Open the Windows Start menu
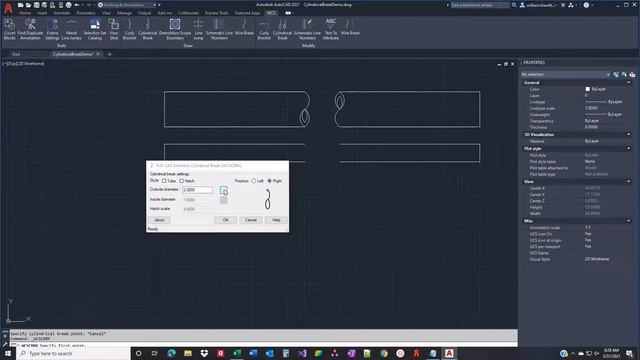Image resolution: width=640 pixels, height=360 pixels. pyautogui.click(x=7, y=353)
